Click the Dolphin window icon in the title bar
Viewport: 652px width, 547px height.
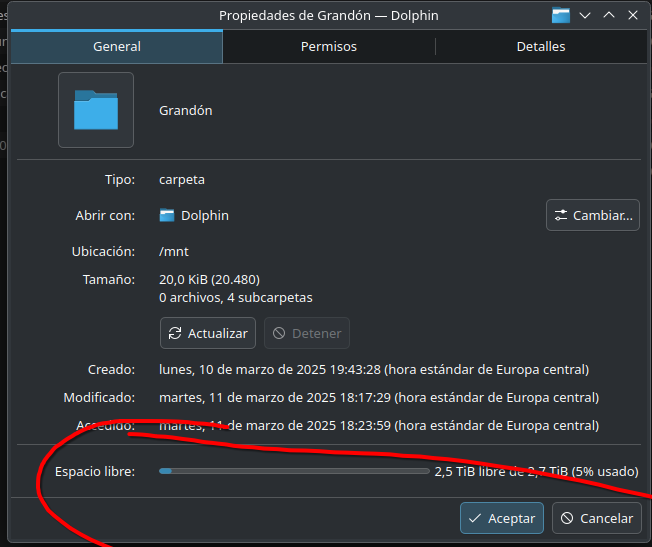pos(561,15)
